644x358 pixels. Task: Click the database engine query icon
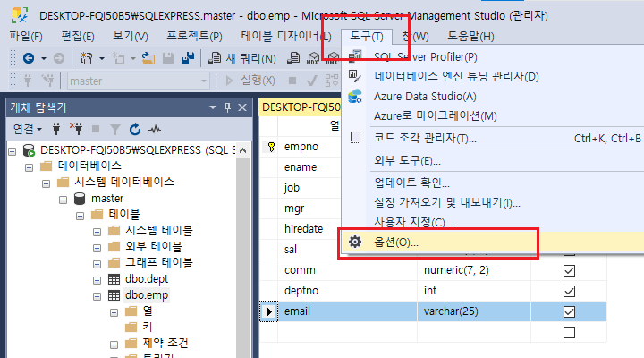pos(293,58)
